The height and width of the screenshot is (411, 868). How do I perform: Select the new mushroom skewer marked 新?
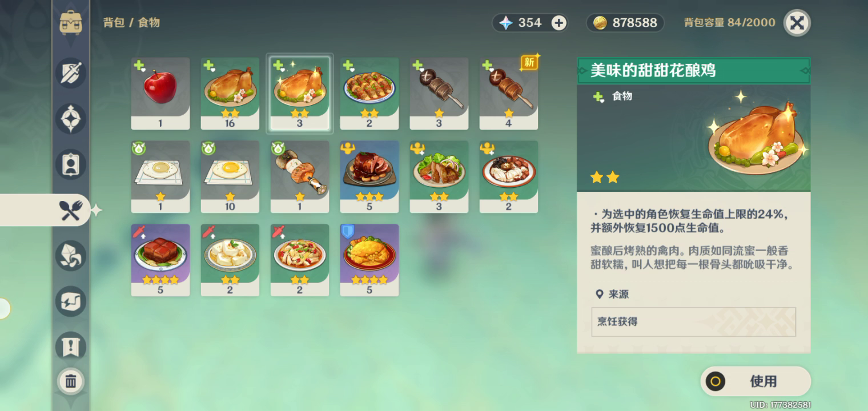pyautogui.click(x=509, y=94)
